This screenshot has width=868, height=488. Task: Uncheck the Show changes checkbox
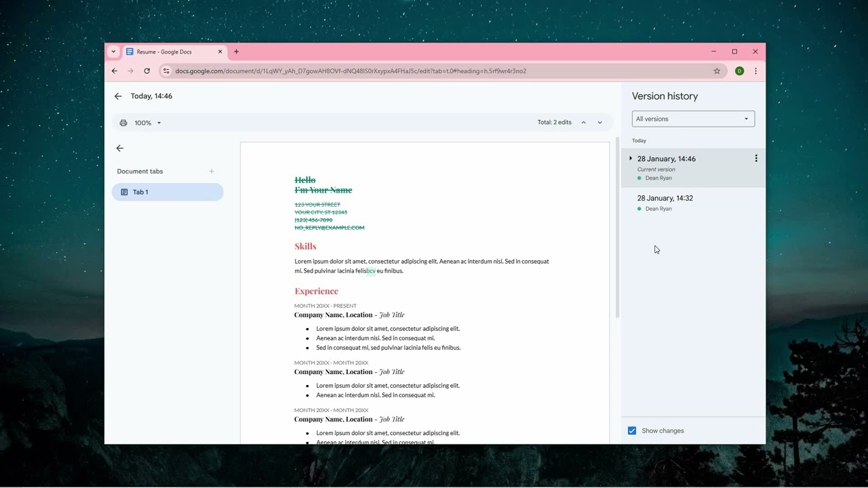(x=632, y=430)
